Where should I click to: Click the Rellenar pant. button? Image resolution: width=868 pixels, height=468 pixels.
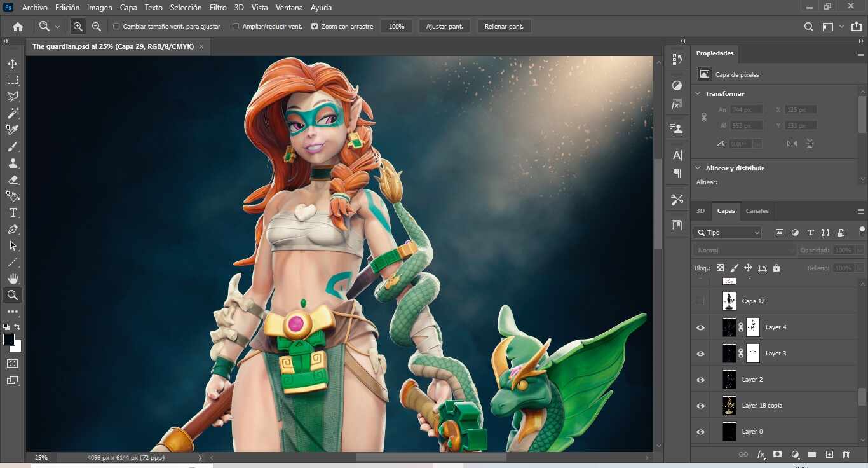504,27
